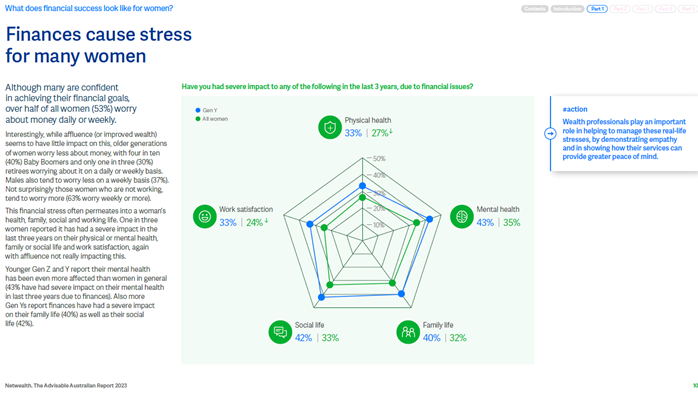This screenshot has width=698, height=394.
Task: Click the Social life chat bubbles icon
Action: click(280, 332)
